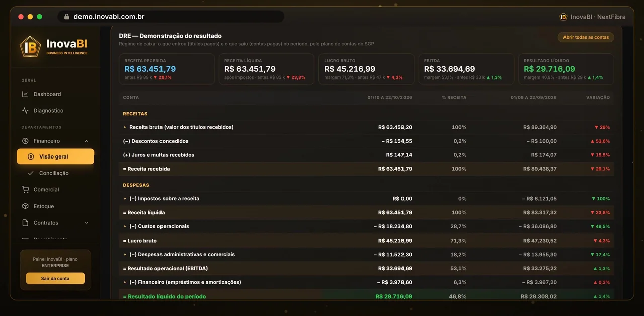This screenshot has width=644, height=316.
Task: Click the Sair da conta button
Action: pos(55,278)
